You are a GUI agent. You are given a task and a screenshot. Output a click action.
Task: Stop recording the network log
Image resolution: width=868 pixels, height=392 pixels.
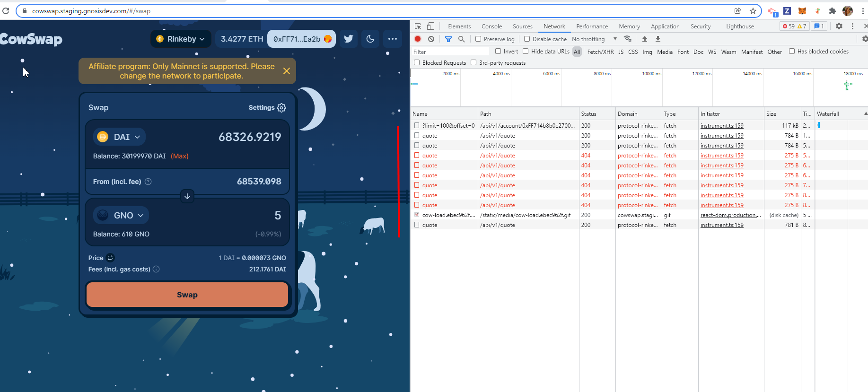pyautogui.click(x=418, y=39)
